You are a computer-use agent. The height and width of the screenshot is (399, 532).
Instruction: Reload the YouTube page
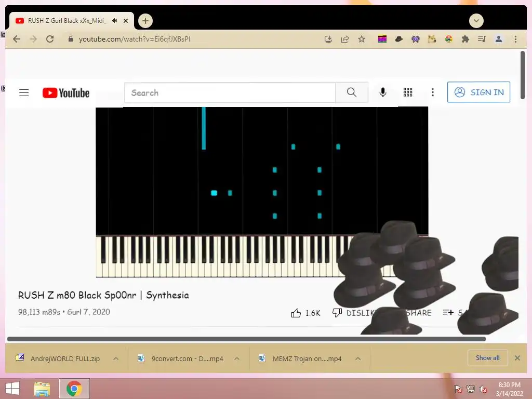pyautogui.click(x=50, y=39)
